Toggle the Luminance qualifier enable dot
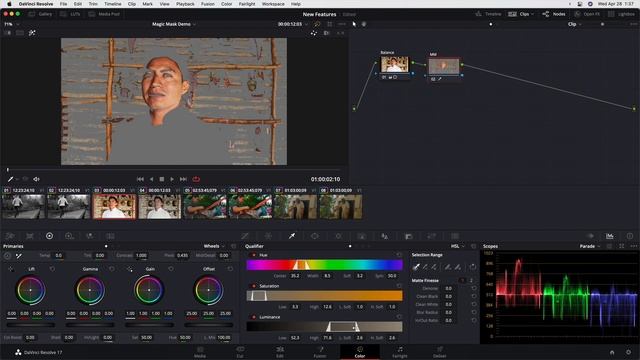640x360 pixels. click(x=254, y=317)
